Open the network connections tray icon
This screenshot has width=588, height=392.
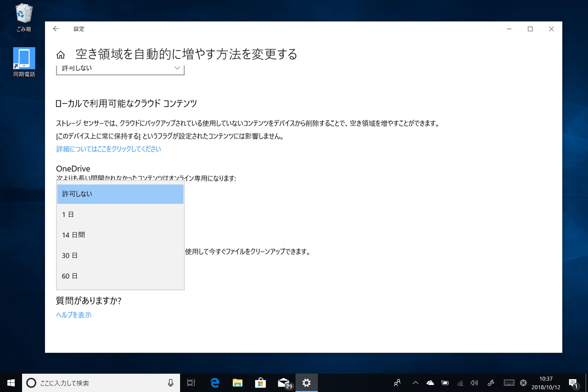[x=460, y=383]
